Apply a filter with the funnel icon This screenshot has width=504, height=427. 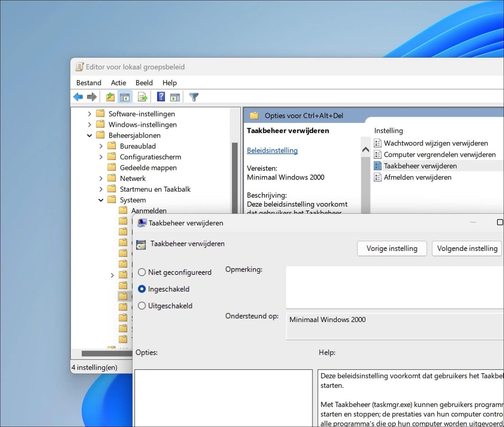194,96
